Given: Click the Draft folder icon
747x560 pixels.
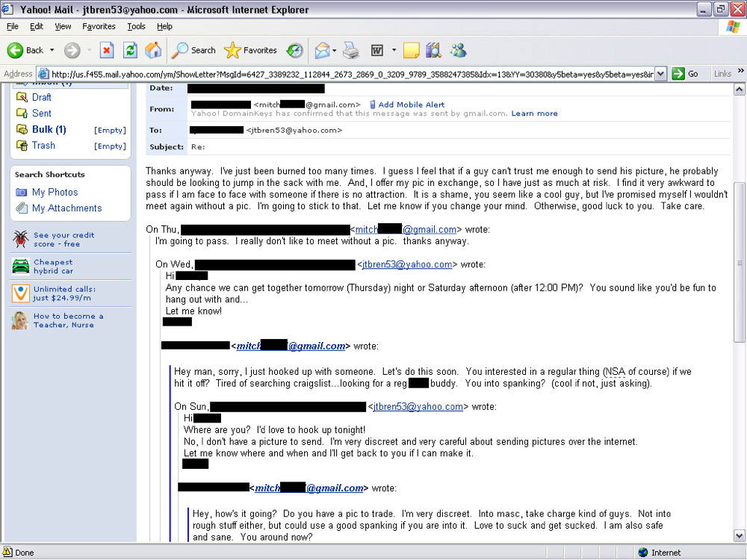Looking at the screenshot, I should click(x=22, y=97).
